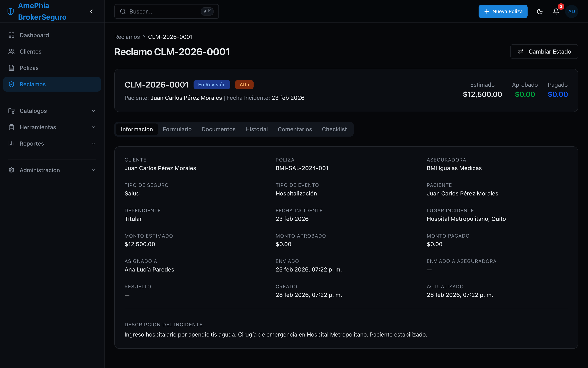Click the Herramientas clipboard icon
Viewport: 588px width, 368px height.
point(11,127)
